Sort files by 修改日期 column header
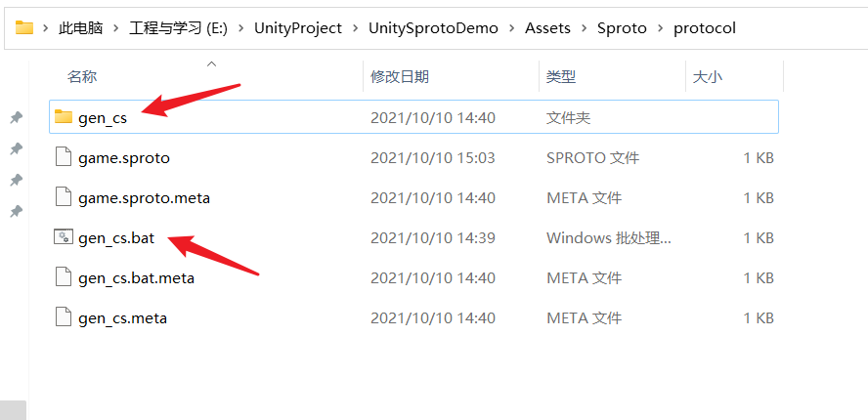The image size is (868, 420). tap(400, 76)
